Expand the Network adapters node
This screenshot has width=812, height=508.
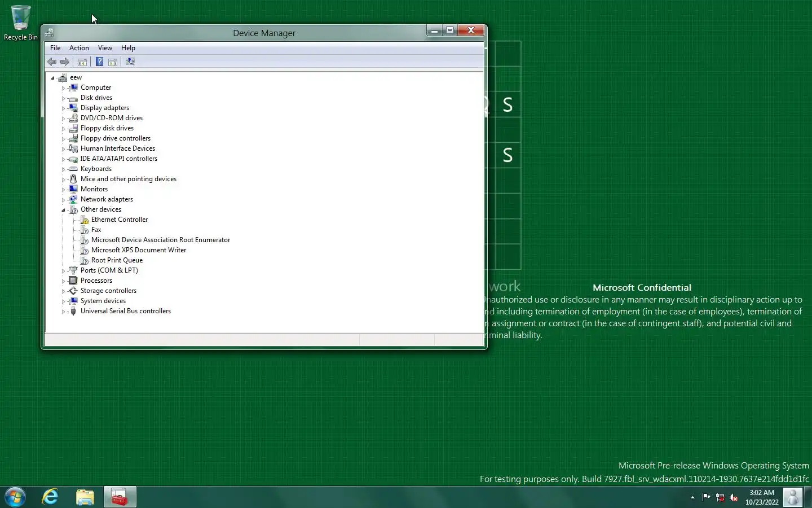pyautogui.click(x=63, y=200)
